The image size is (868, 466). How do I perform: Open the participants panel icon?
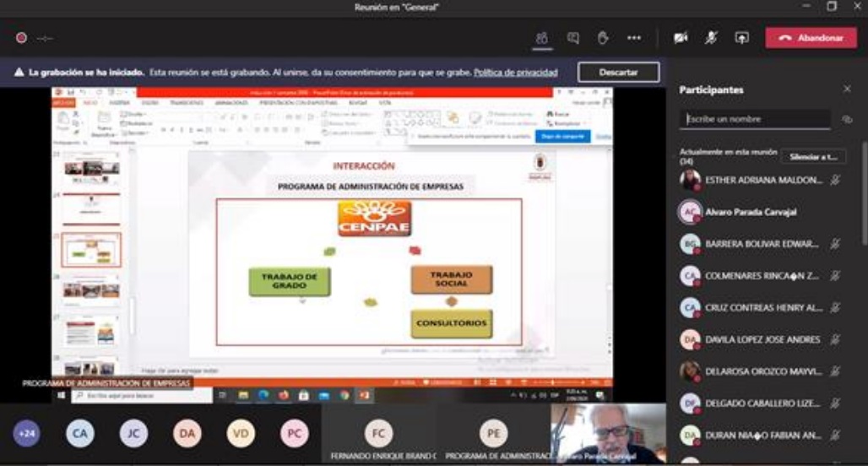pyautogui.click(x=542, y=38)
